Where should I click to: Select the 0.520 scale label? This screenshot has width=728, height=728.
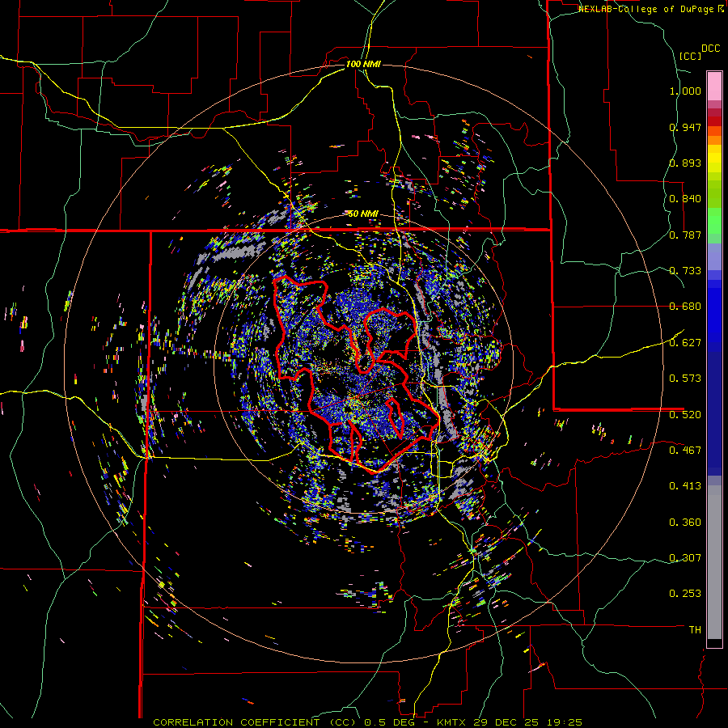[x=685, y=415]
